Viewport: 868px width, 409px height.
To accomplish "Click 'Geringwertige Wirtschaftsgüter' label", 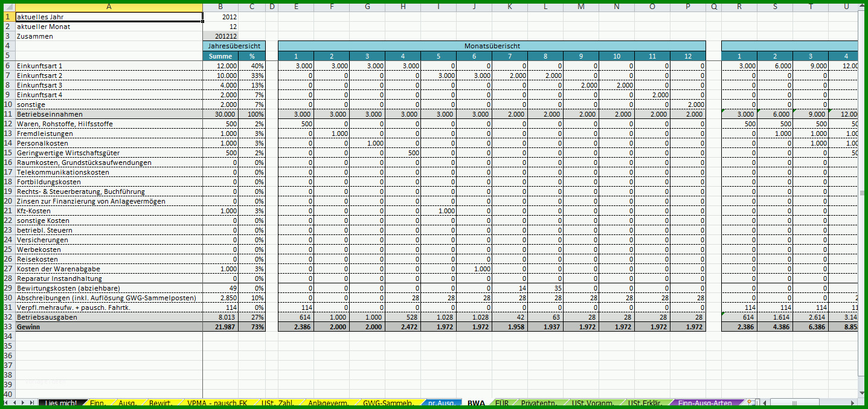I will (68, 153).
